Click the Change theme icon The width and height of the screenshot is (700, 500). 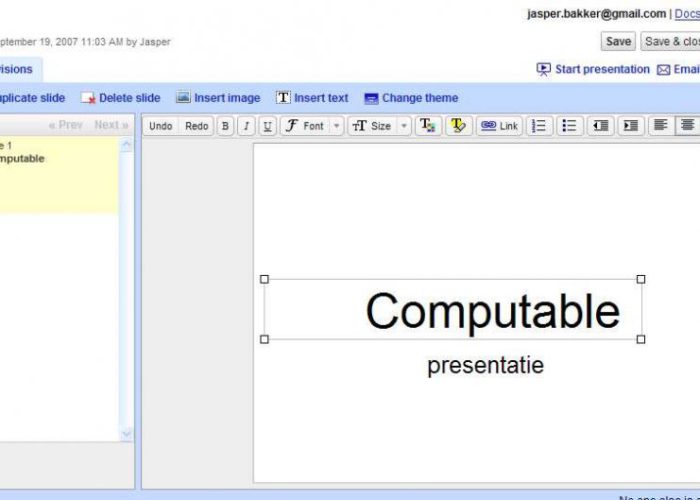[371, 98]
